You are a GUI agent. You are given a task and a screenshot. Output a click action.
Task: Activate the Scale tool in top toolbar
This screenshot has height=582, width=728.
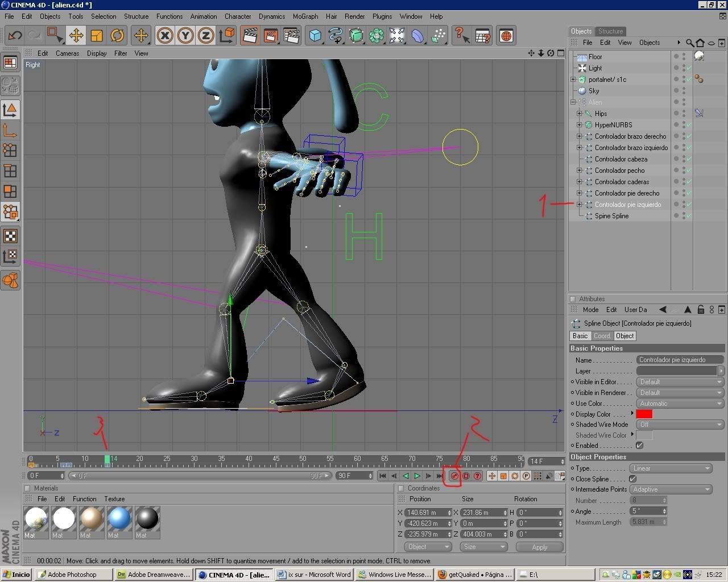tap(97, 36)
